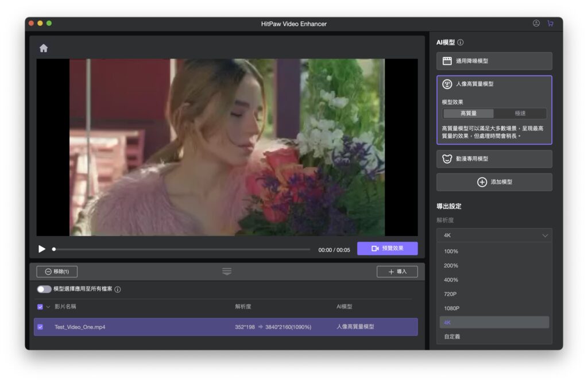Select the Test_Video_One.mp4 file name
Viewport: 588px width, 383px height.
[x=80, y=327]
